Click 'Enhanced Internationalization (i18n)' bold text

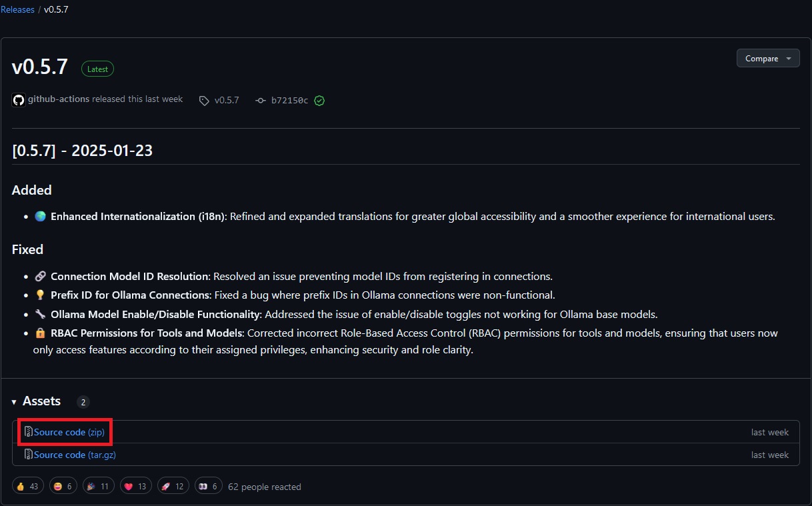coord(139,217)
